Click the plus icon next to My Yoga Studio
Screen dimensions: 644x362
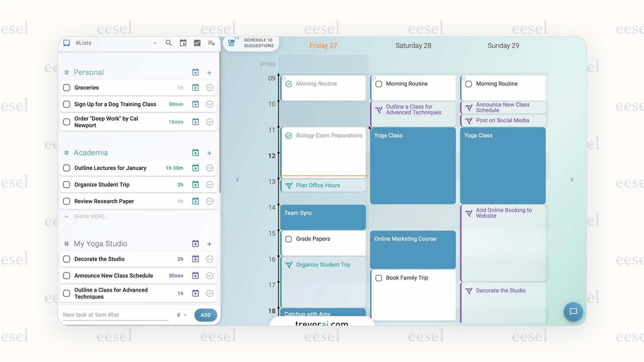pyautogui.click(x=209, y=244)
